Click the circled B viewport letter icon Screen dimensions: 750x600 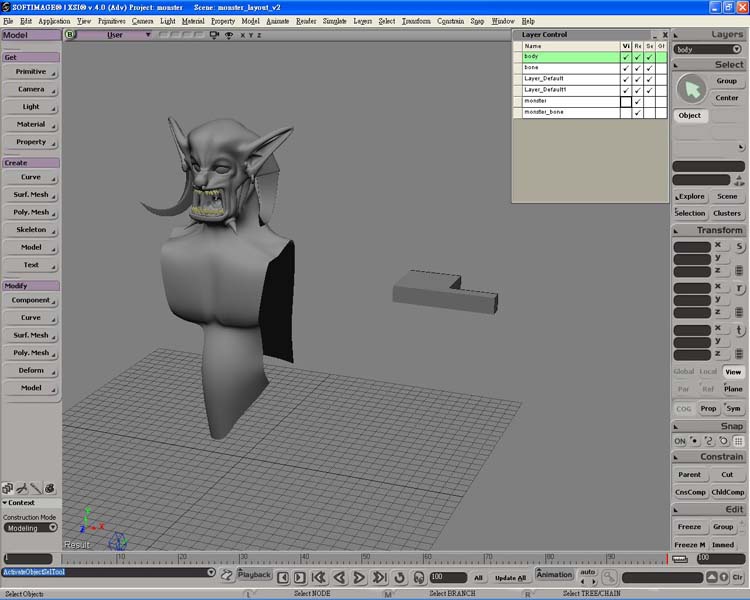(70, 34)
